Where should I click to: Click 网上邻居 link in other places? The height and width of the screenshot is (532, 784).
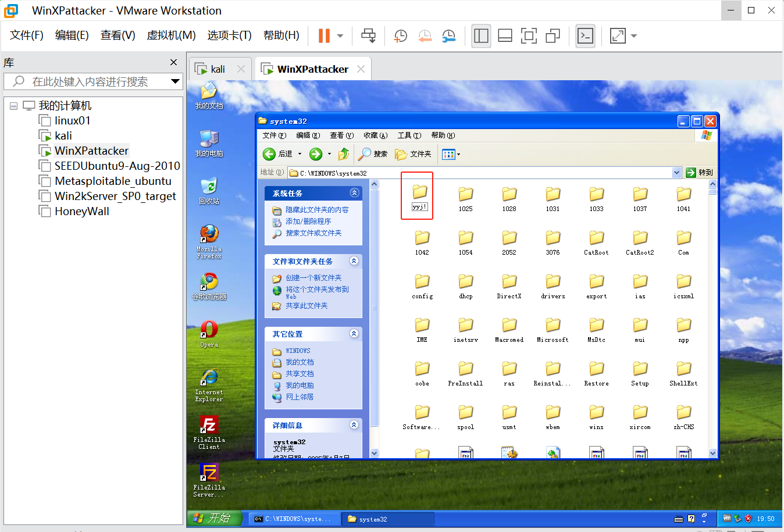tap(300, 397)
